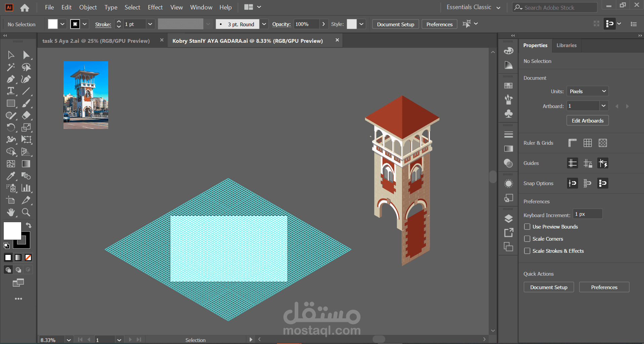Click Edit Artboards button
This screenshot has height=344, width=644.
pos(588,121)
